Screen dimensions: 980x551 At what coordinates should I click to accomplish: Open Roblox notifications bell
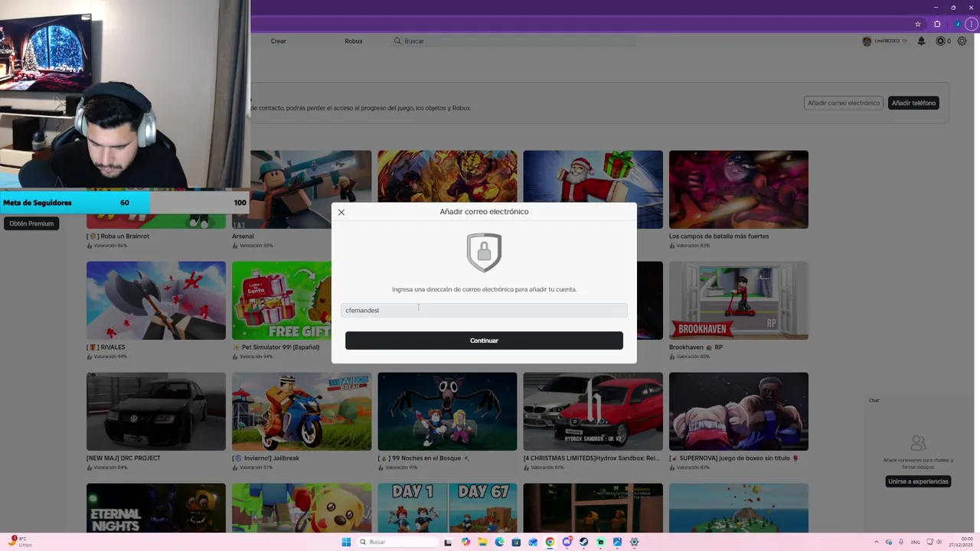[x=921, y=41]
